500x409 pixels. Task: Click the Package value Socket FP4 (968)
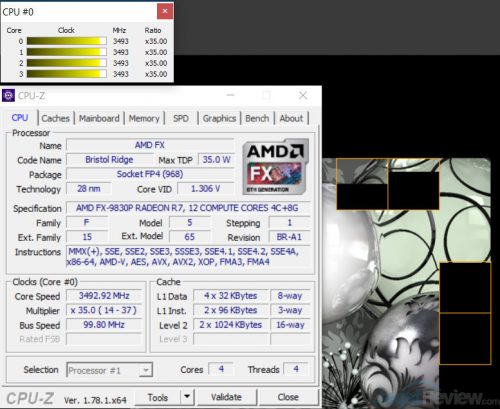pyautogui.click(x=150, y=174)
